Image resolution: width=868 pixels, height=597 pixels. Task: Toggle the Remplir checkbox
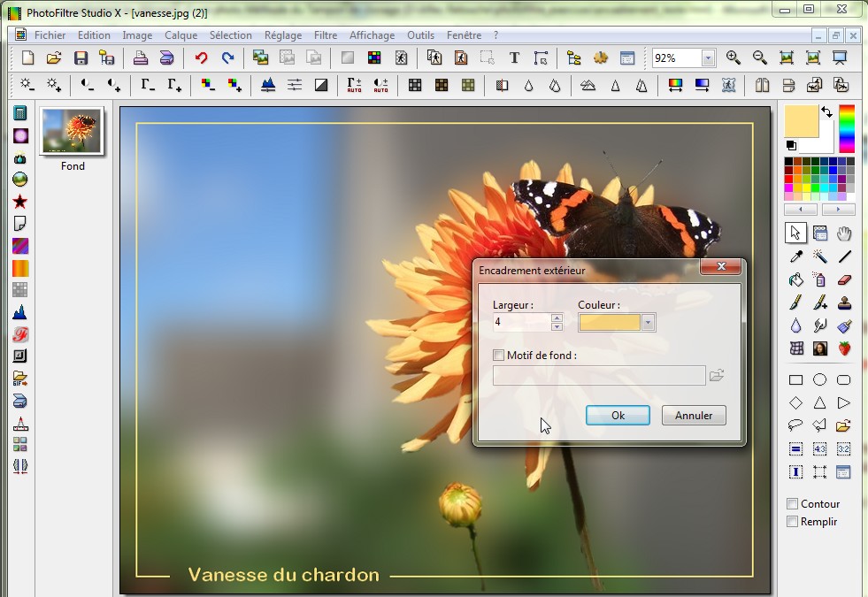pos(793,522)
